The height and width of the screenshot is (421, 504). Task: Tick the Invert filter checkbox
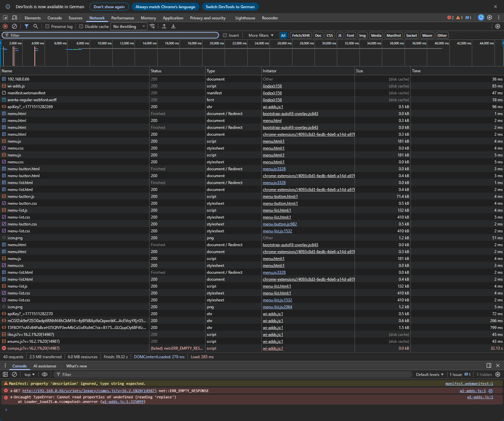pos(225,35)
